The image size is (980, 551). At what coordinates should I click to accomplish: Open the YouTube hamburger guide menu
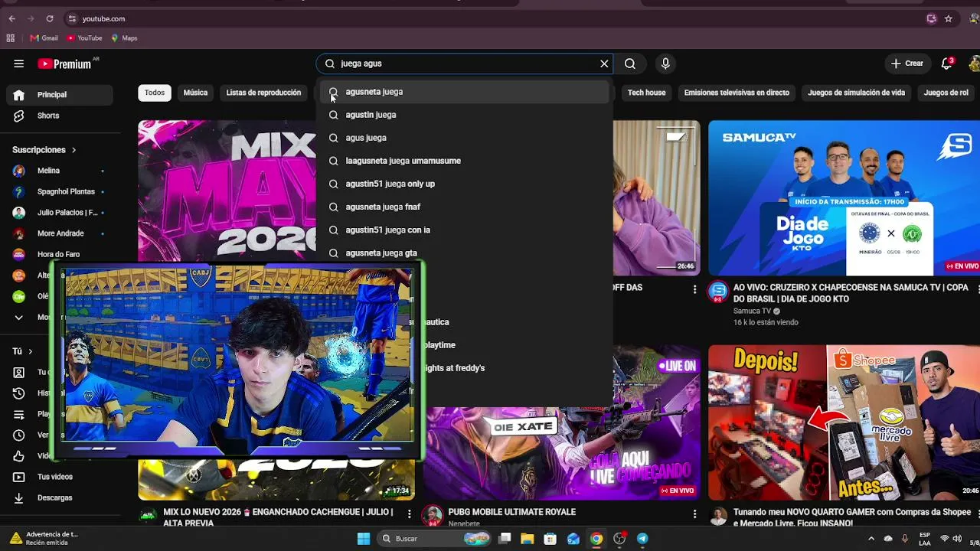click(x=18, y=64)
